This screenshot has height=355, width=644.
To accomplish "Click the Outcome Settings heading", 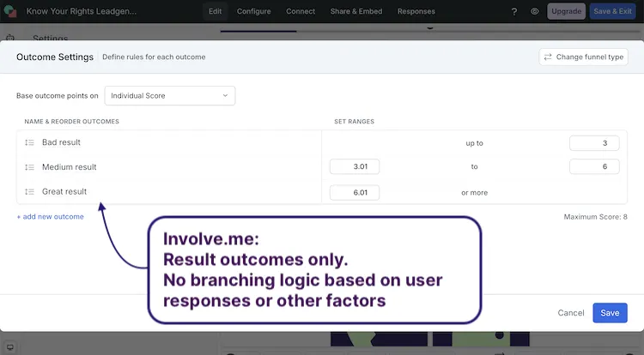I will [x=55, y=57].
